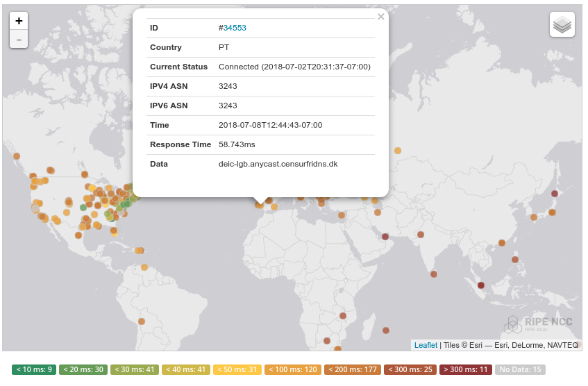Click the dark red probe marker near Singapore

click(x=481, y=285)
